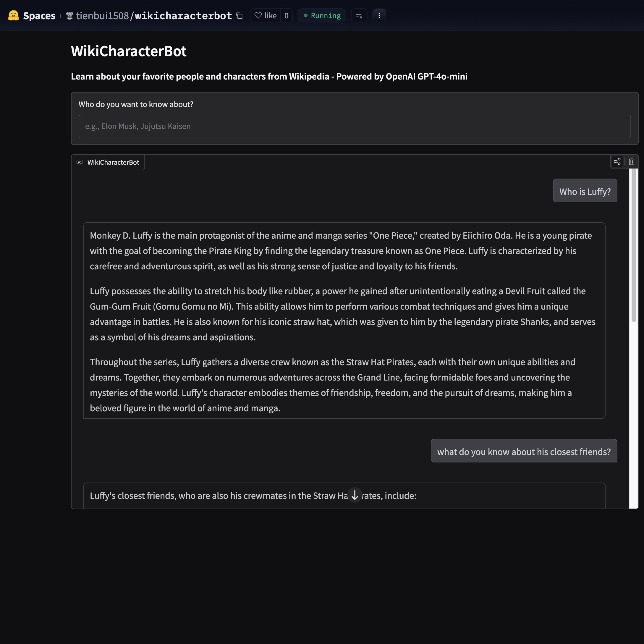
Task: Click the "closest friends" question bubble
Action: point(524,452)
